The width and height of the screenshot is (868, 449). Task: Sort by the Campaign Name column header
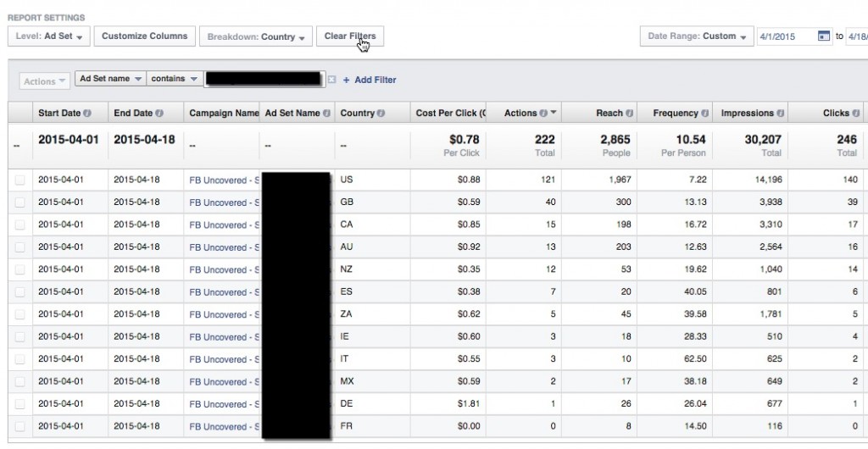click(x=221, y=113)
